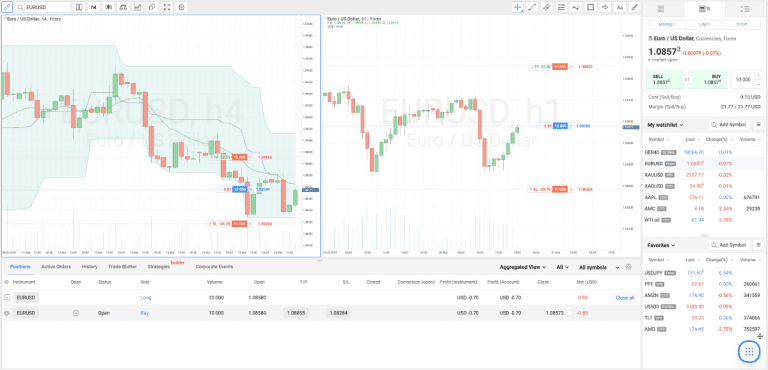This screenshot has height=370, width=768.
Task: Toggle the chart link chain icon
Action: (7, 7)
